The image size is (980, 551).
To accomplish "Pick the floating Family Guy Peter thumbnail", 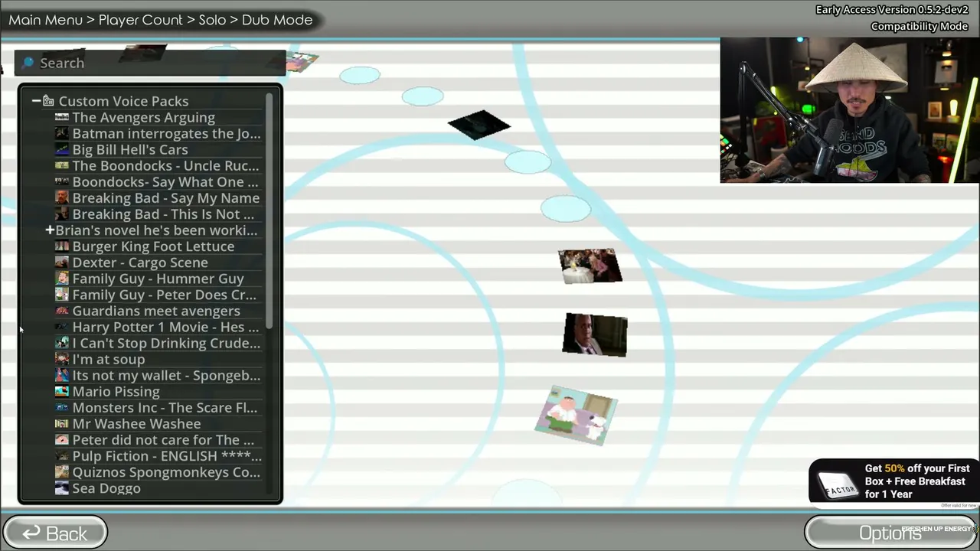I will pos(576,416).
